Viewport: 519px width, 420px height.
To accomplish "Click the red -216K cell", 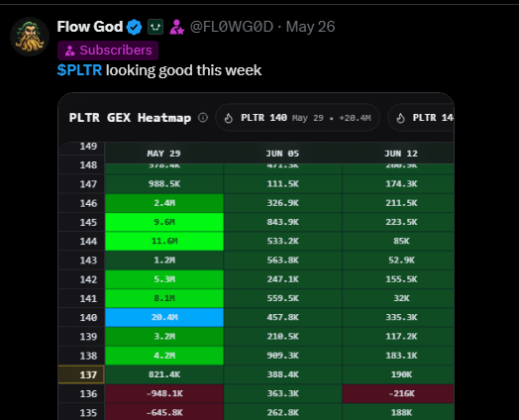I will [398, 393].
